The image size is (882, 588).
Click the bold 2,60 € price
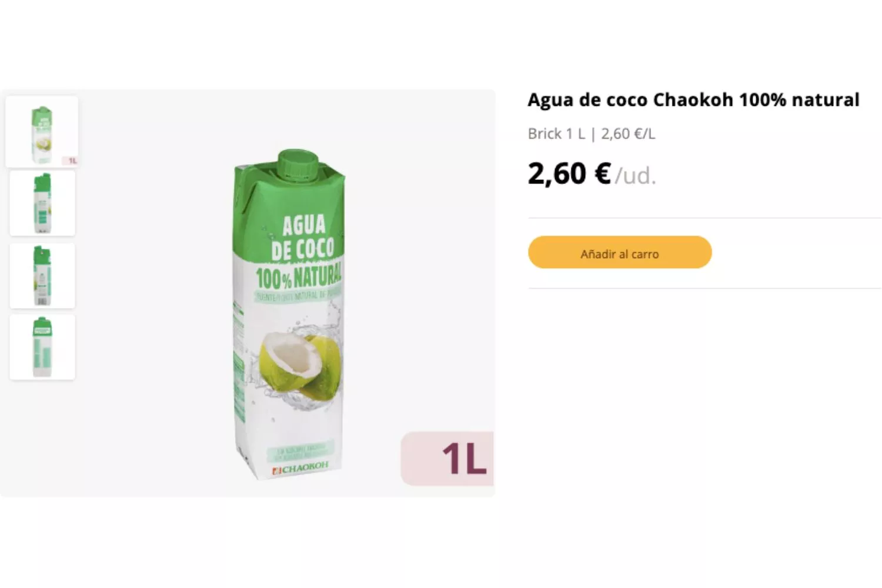click(569, 173)
